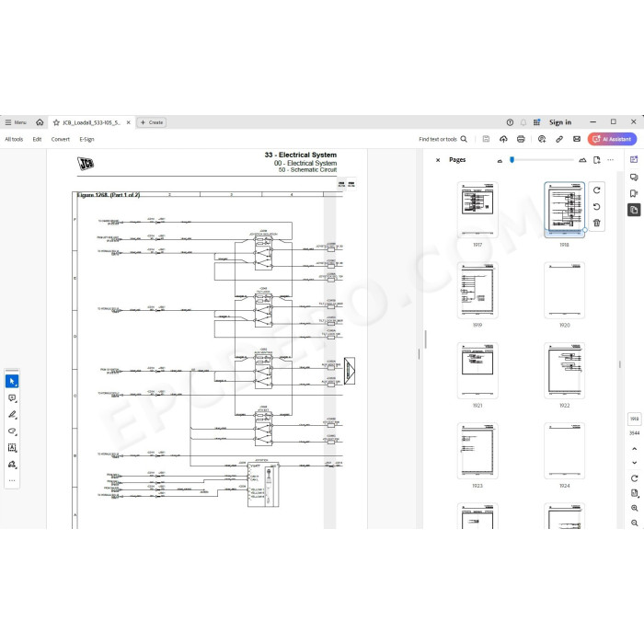644x644 pixels.
Task: Go to previous page with up chevron
Action: [x=634, y=449]
